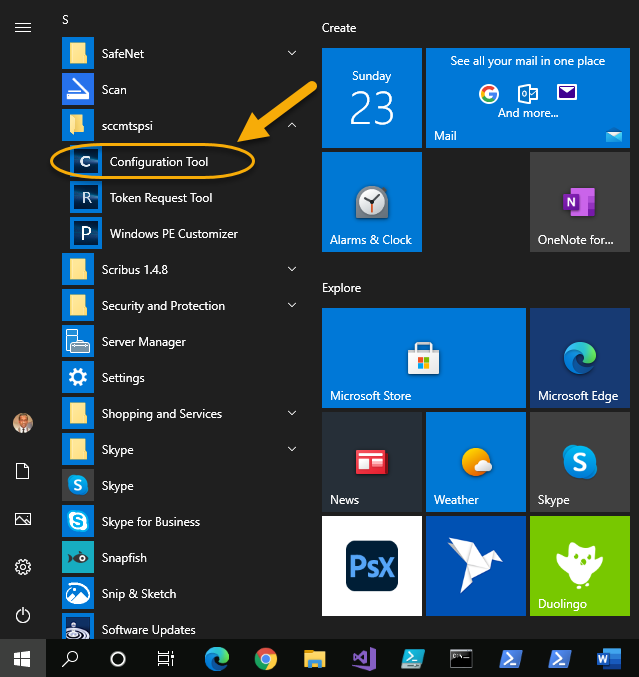The width and height of the screenshot is (639, 677).
Task: Collapse the sccmtspsi folder
Action: pos(291,126)
